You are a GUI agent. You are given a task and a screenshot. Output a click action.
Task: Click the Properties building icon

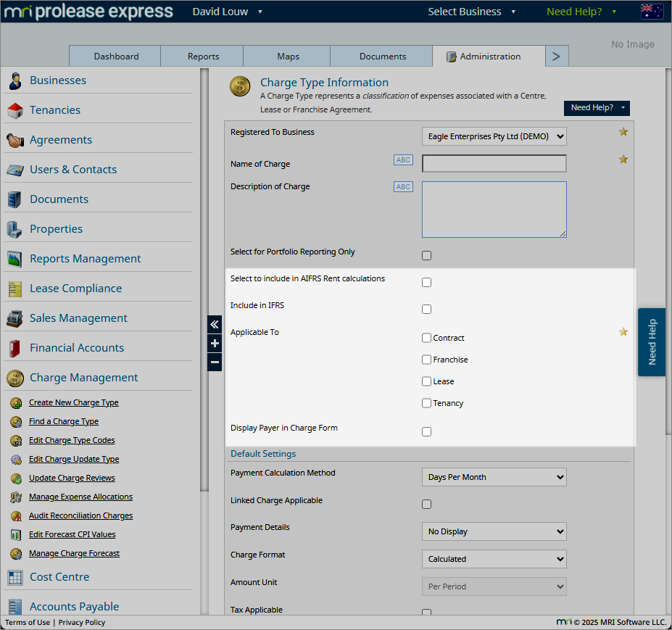tap(14, 229)
